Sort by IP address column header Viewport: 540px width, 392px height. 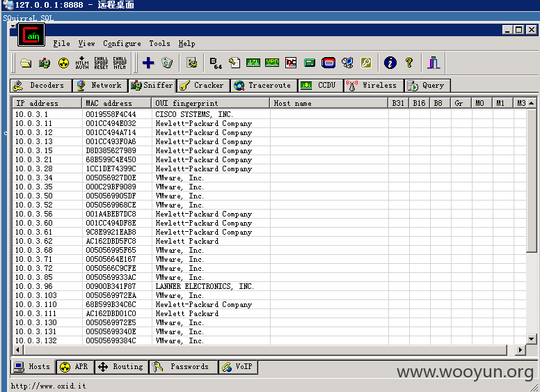pyautogui.click(x=47, y=103)
